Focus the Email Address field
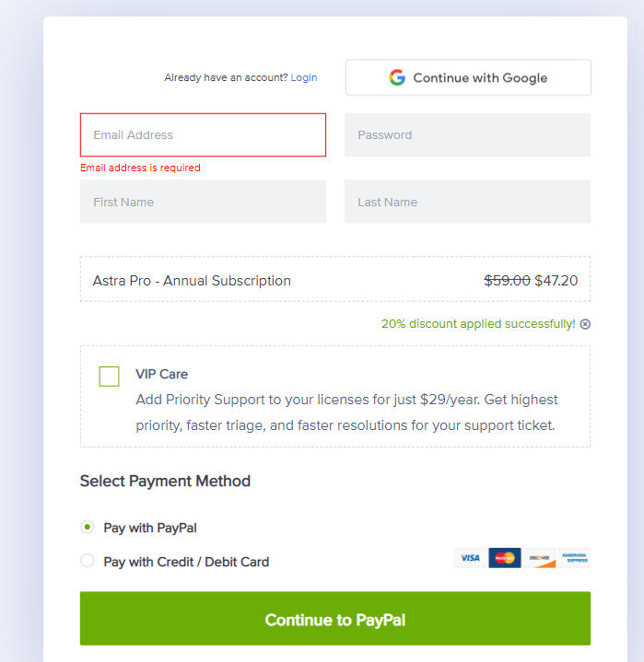644x662 pixels. (x=203, y=134)
